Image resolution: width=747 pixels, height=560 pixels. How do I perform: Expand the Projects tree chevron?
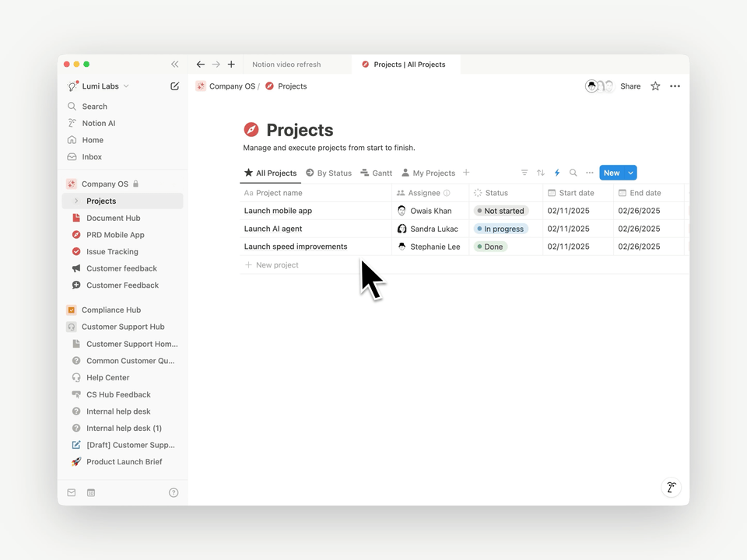point(76,201)
